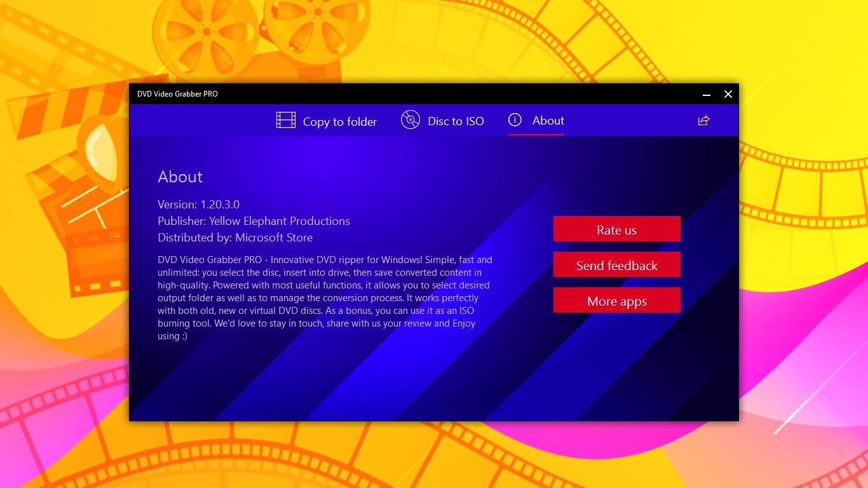Open the Disc to ISO tab
The height and width of the screenshot is (488, 868).
click(442, 121)
